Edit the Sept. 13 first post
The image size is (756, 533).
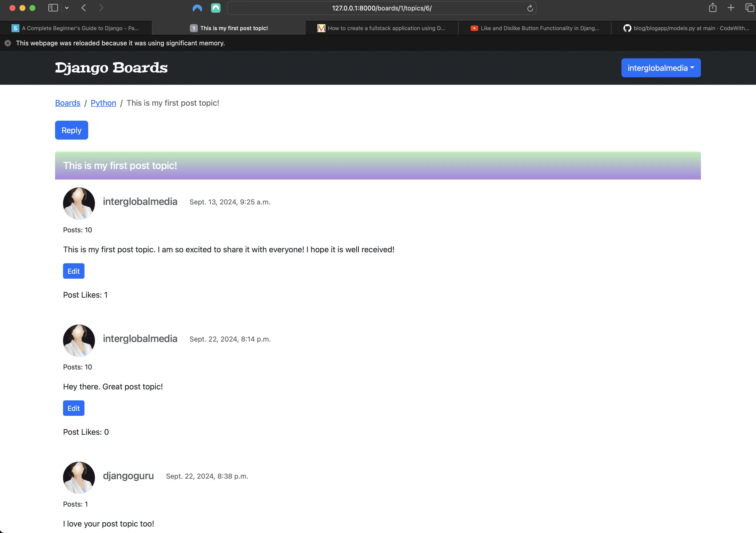(74, 271)
